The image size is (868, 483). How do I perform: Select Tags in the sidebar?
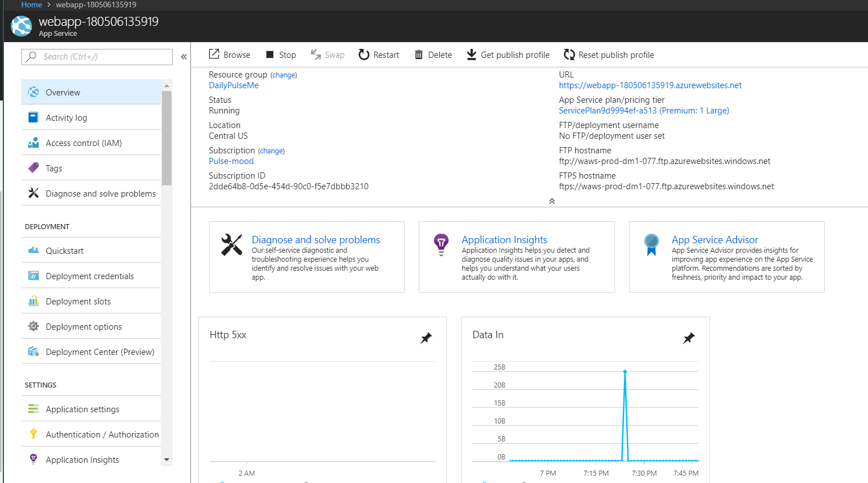click(91, 168)
